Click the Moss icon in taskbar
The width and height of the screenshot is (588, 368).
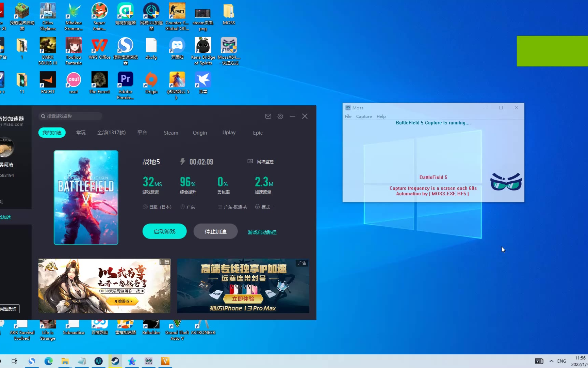(149, 361)
